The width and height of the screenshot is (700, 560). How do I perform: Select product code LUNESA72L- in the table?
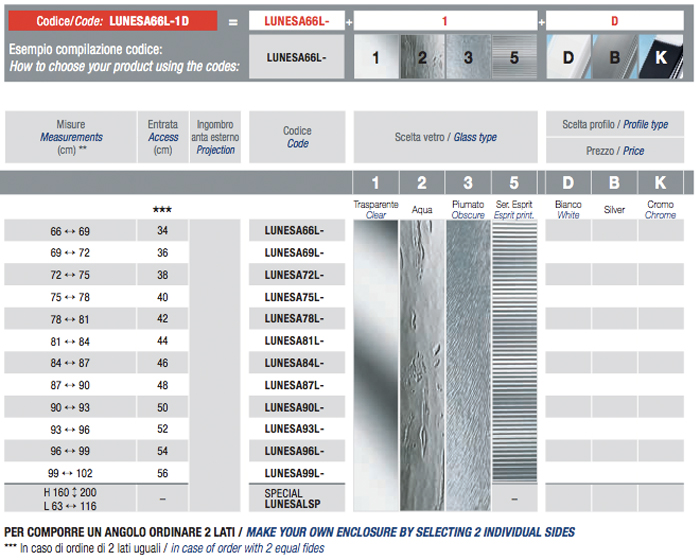(x=294, y=275)
